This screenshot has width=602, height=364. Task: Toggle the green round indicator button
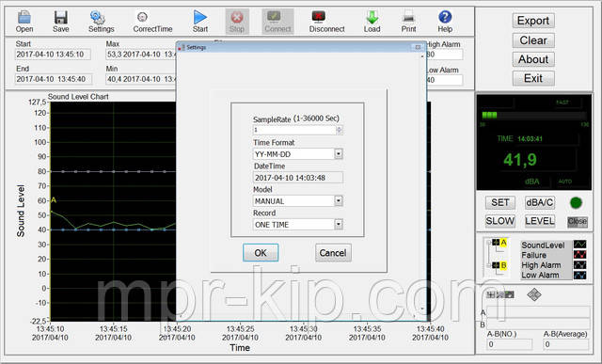[x=576, y=203]
